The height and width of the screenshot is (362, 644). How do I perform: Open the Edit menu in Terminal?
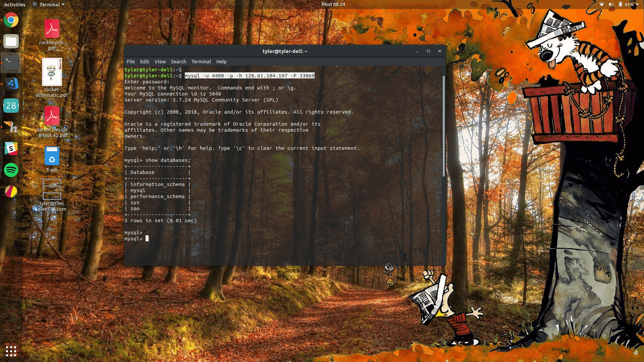[x=145, y=61]
